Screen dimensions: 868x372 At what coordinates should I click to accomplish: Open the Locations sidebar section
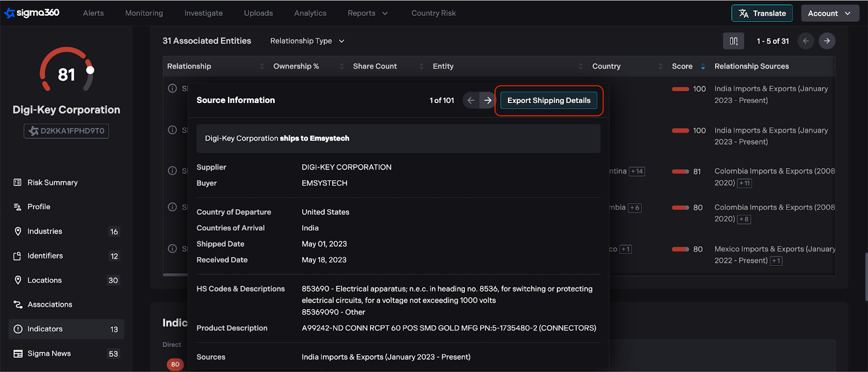[x=44, y=280]
